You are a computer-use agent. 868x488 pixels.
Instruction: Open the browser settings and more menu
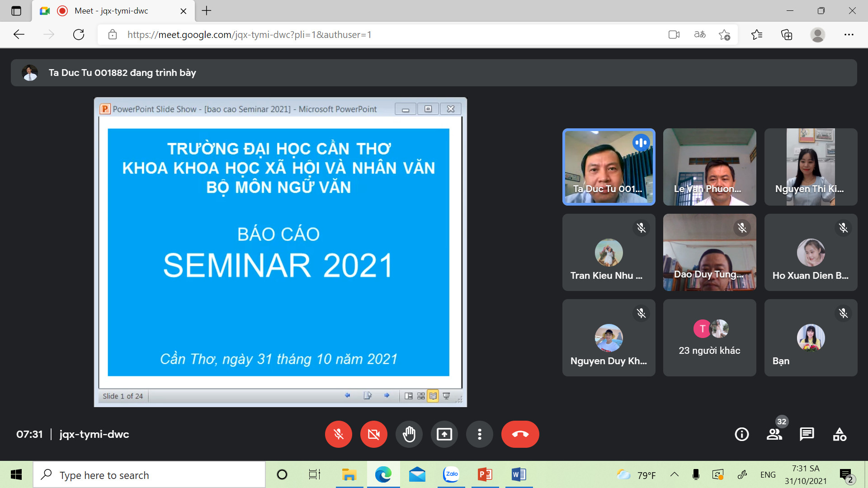tap(849, 35)
